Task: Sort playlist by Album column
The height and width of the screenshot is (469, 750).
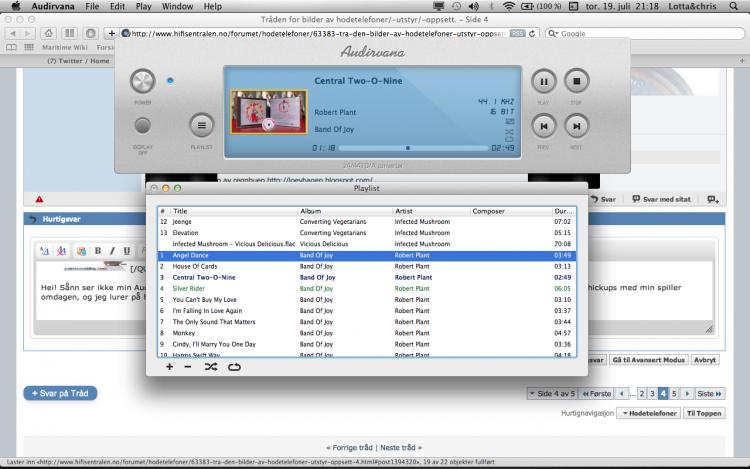Action: pyautogui.click(x=344, y=211)
